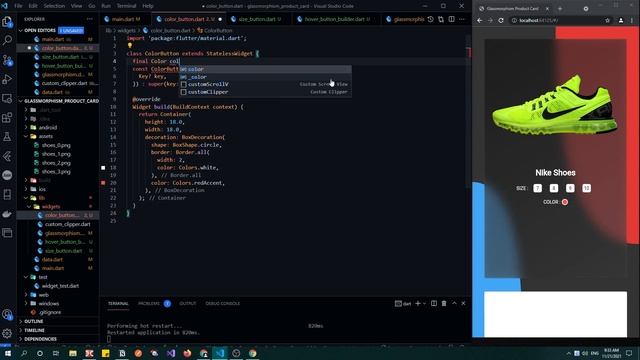Select size 7 in product card
The image size is (640, 360).
(538, 188)
